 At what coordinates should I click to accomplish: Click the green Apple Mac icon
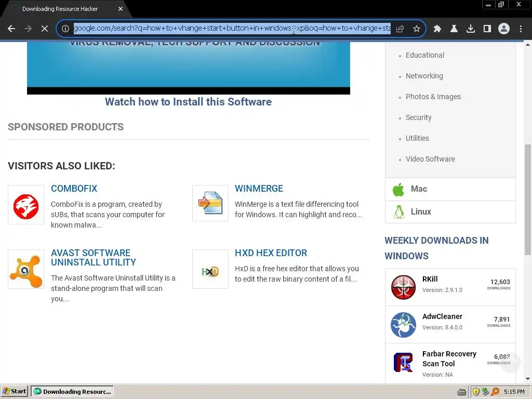pos(398,189)
